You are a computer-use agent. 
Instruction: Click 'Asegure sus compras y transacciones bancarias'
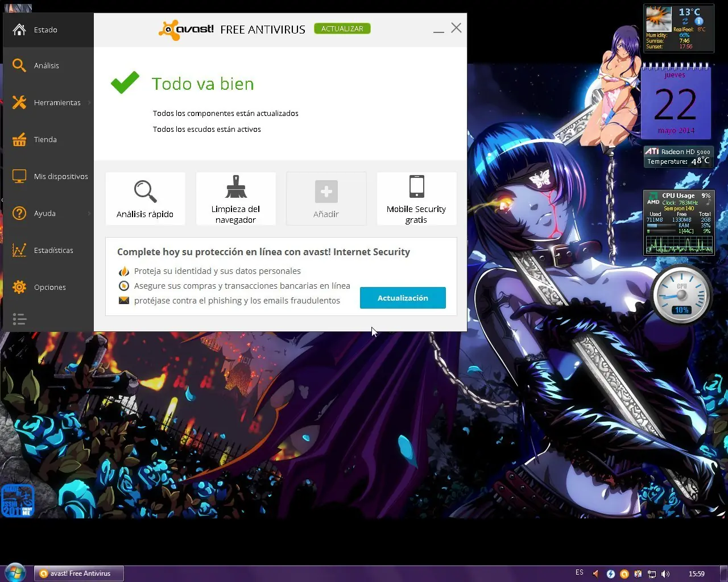[242, 286]
